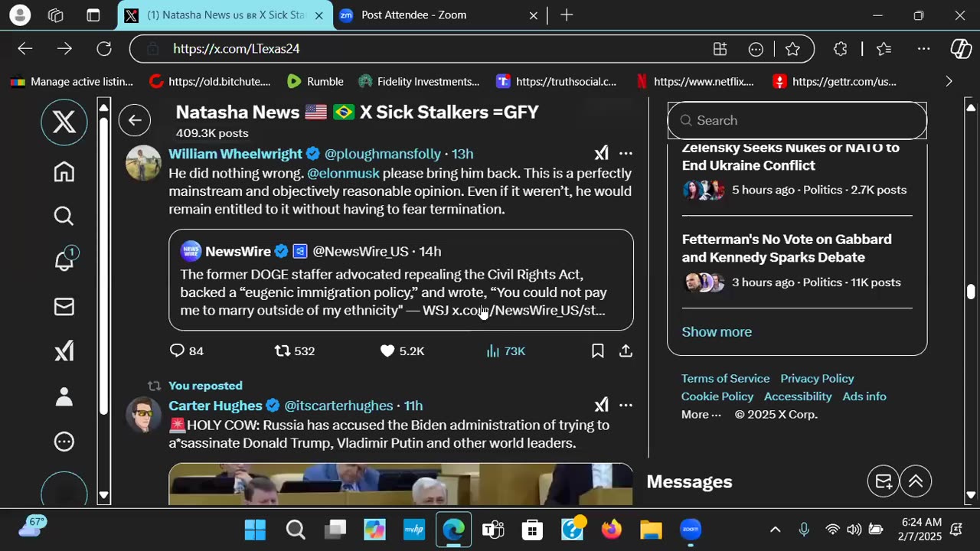Expand More footer links
The image size is (980, 551).
click(701, 415)
